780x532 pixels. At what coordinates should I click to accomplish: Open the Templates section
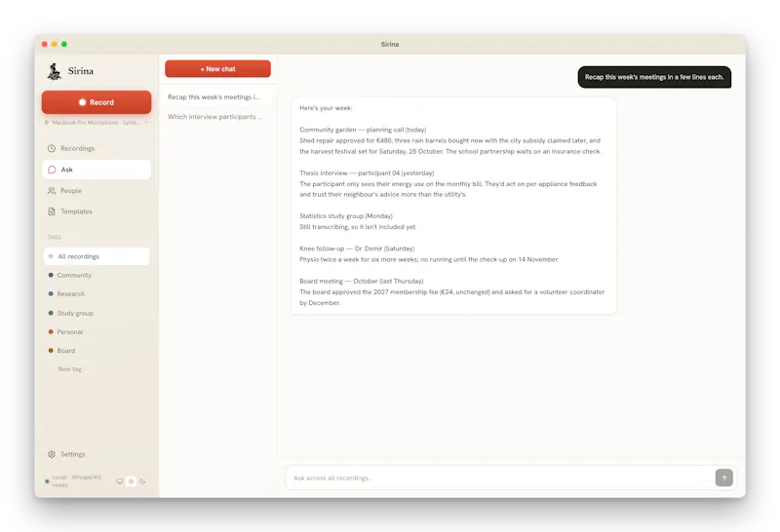[97, 211]
